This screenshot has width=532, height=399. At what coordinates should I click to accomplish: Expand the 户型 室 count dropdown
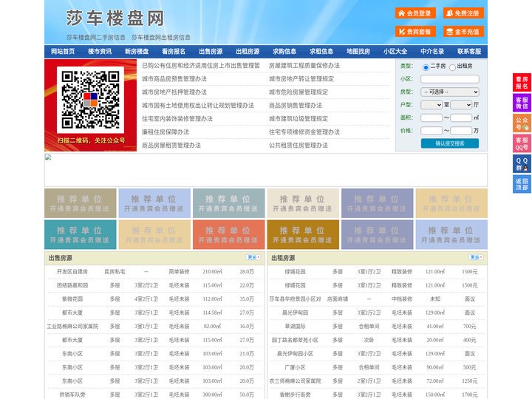432,105
